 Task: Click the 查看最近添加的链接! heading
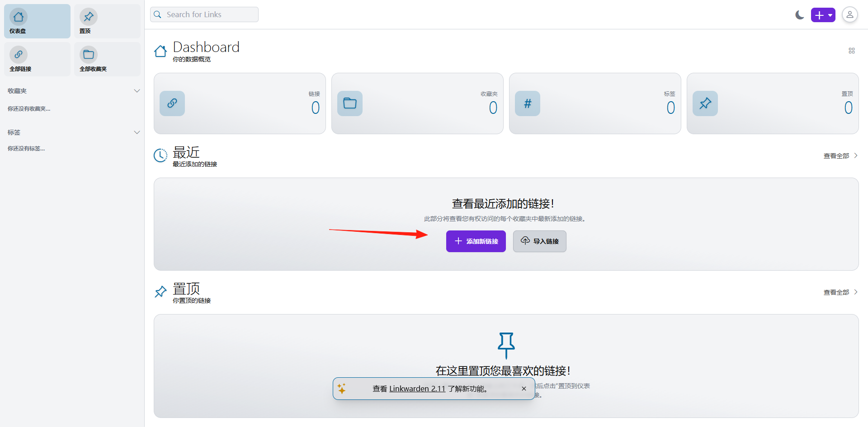(x=503, y=204)
